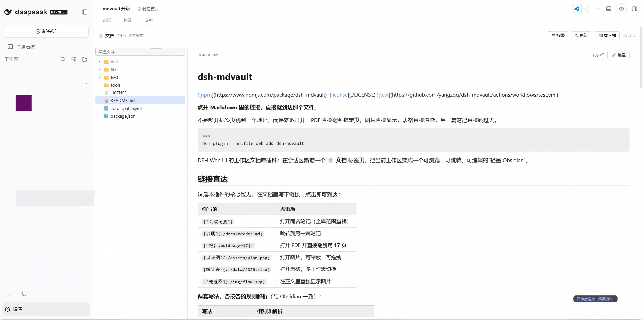Click the small icon above purple thumbnail
Viewport: 644px width, 320px height.
[86, 85]
